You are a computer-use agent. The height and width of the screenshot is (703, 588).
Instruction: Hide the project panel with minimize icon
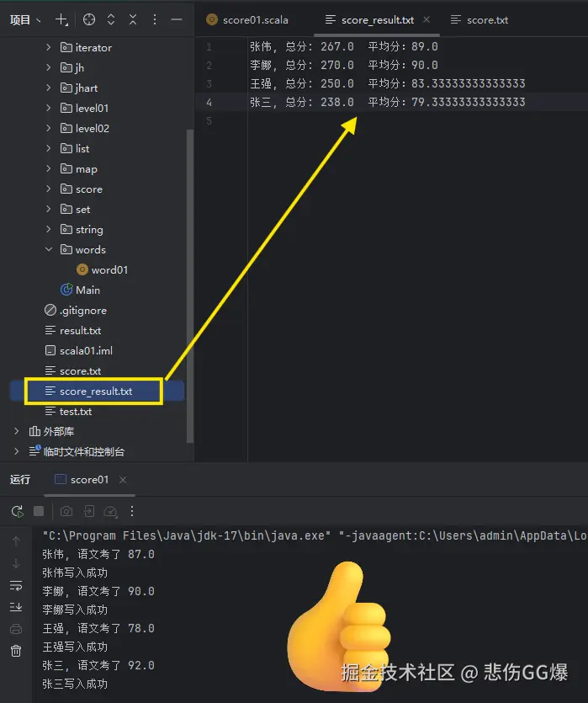pos(177,19)
